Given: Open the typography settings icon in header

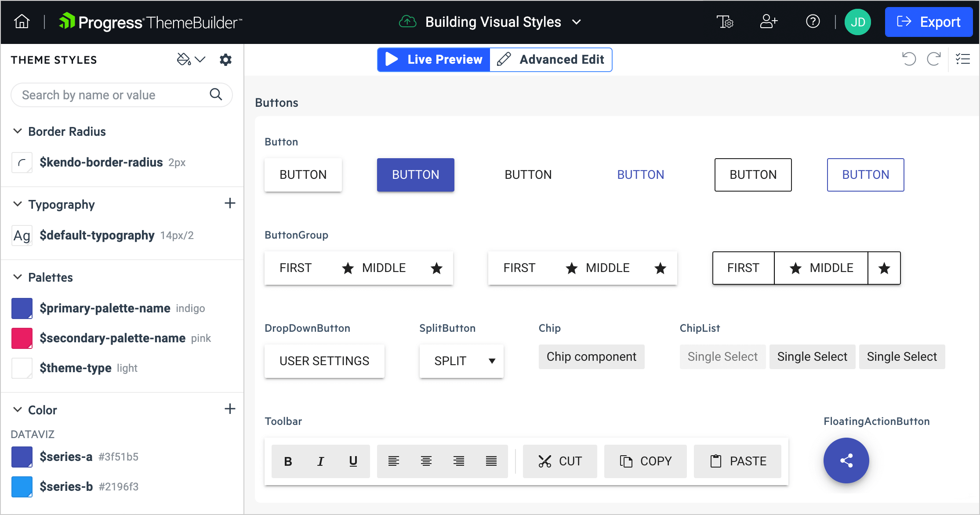Looking at the screenshot, I should point(725,22).
